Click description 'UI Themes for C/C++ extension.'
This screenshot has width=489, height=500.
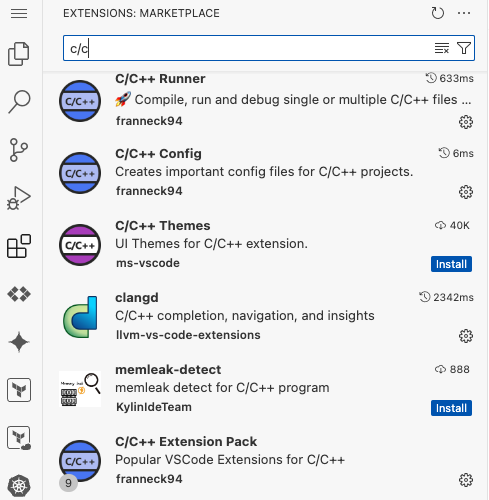pos(211,244)
